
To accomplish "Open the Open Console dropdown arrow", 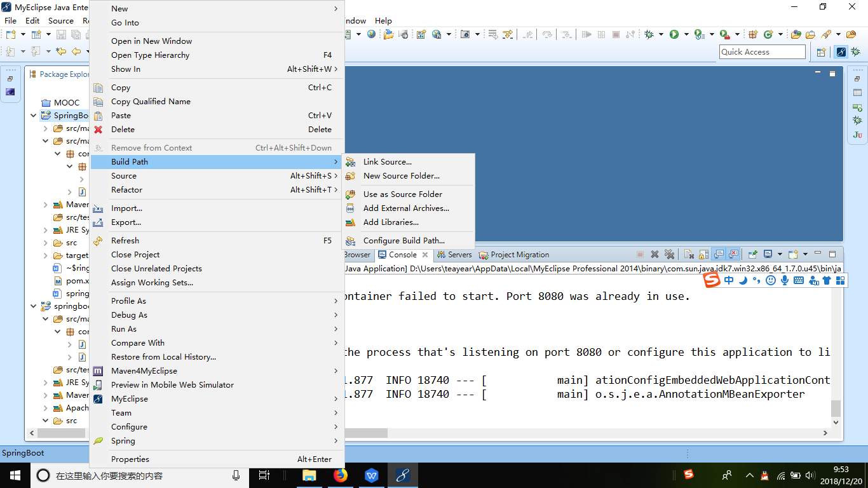I will click(805, 254).
